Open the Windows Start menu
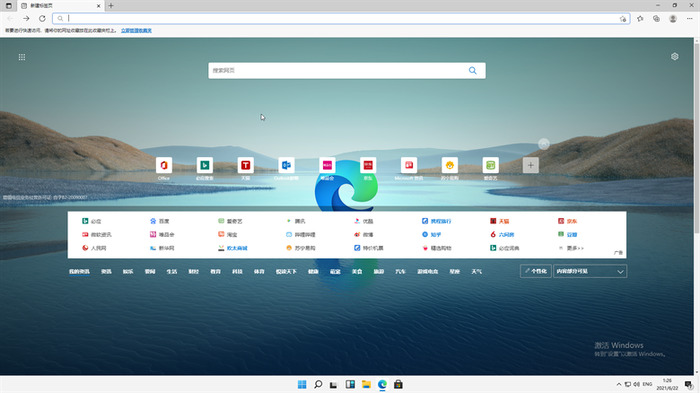The height and width of the screenshot is (393, 700). click(x=302, y=385)
